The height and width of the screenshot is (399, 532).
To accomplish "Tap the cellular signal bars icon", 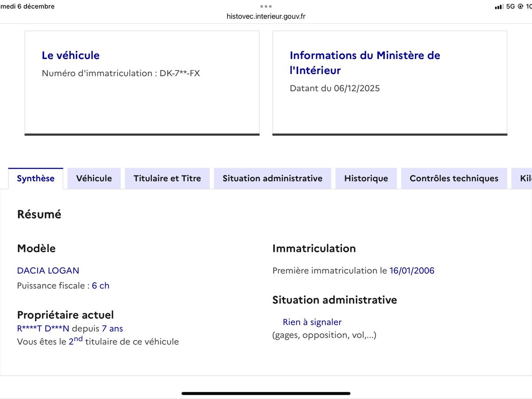I will (499, 7).
